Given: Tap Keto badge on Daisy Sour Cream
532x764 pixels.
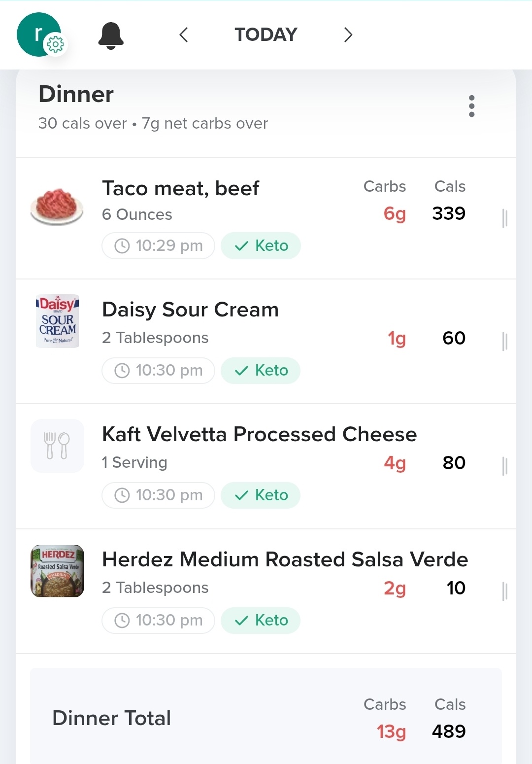Looking at the screenshot, I should (261, 370).
